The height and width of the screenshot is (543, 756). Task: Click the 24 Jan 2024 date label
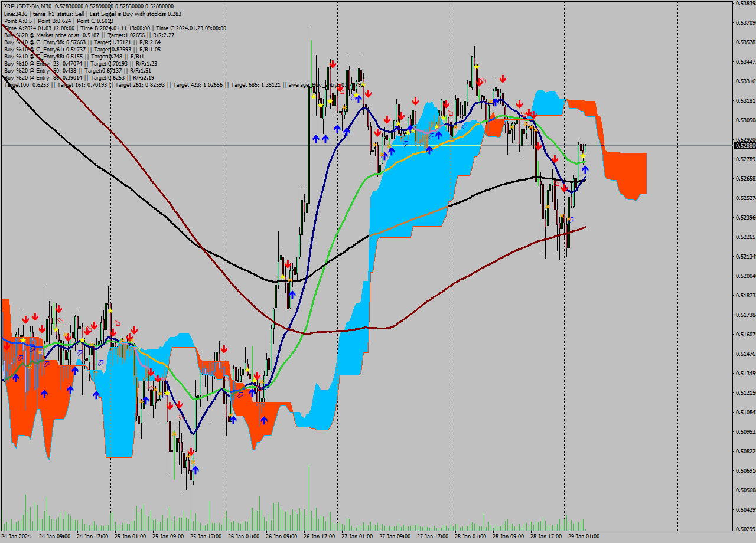coord(17,537)
